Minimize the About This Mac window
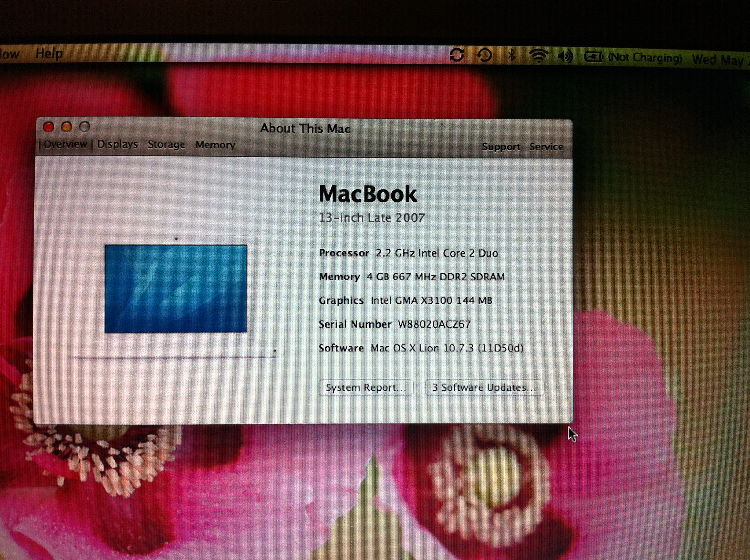 [x=67, y=127]
